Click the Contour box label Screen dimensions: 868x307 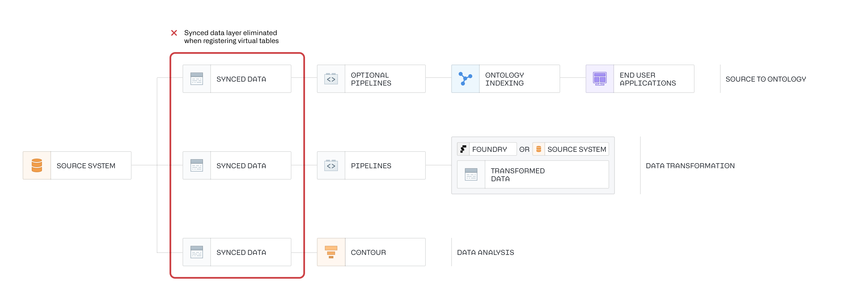tap(368, 252)
